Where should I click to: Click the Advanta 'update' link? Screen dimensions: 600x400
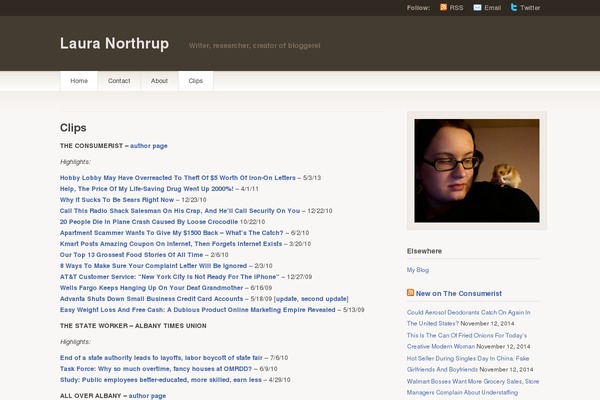click(x=287, y=299)
